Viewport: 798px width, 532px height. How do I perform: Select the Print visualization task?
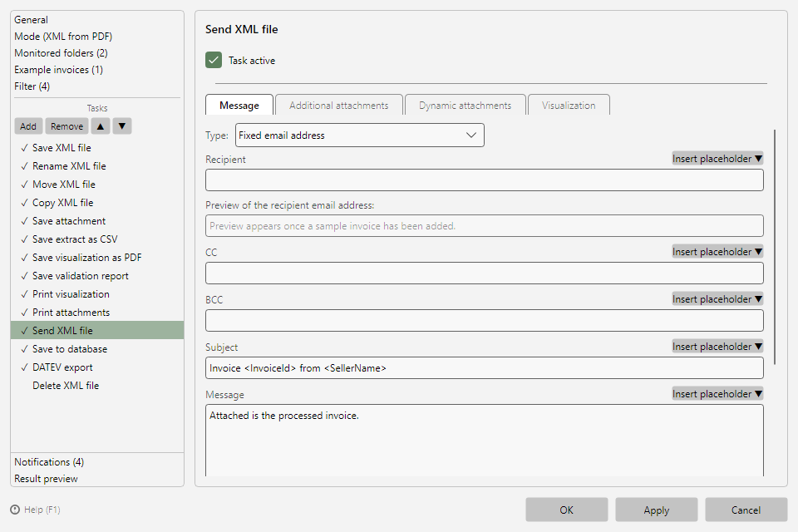[x=97, y=294]
